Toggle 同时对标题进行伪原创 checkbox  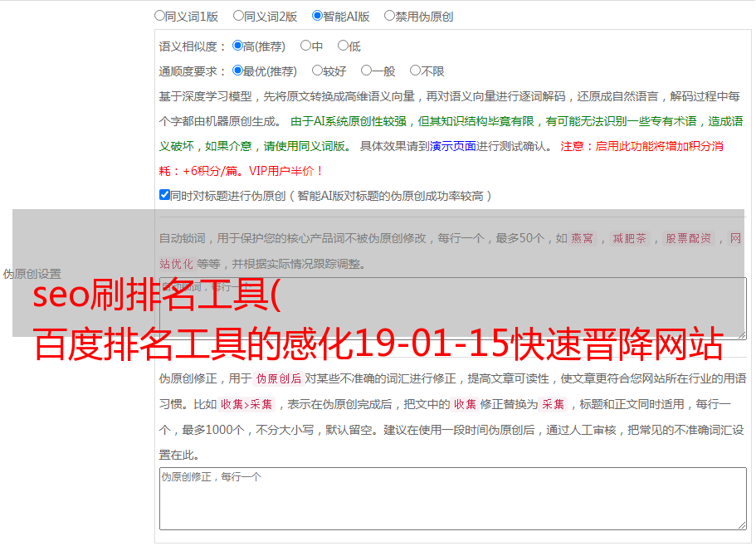164,195
